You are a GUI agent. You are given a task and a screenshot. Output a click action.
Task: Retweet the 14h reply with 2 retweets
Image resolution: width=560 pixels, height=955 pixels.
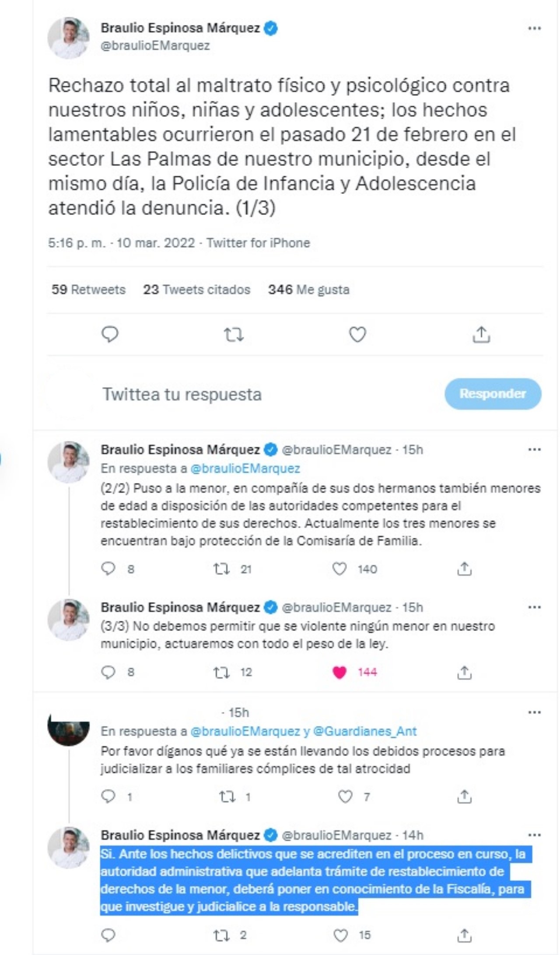[221, 935]
